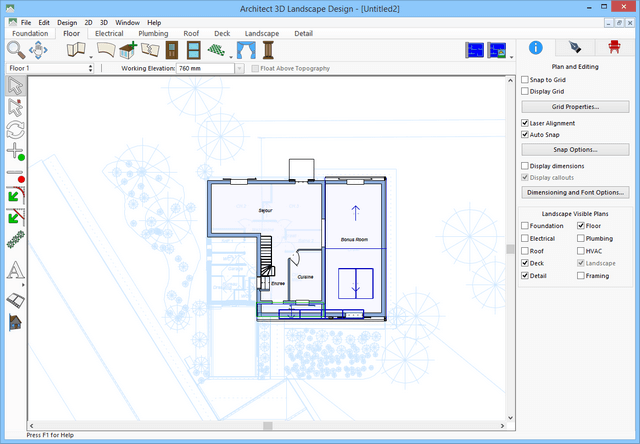Select the Window tool in toolbar
Image resolution: width=640 pixels, height=444 pixels.
192,51
